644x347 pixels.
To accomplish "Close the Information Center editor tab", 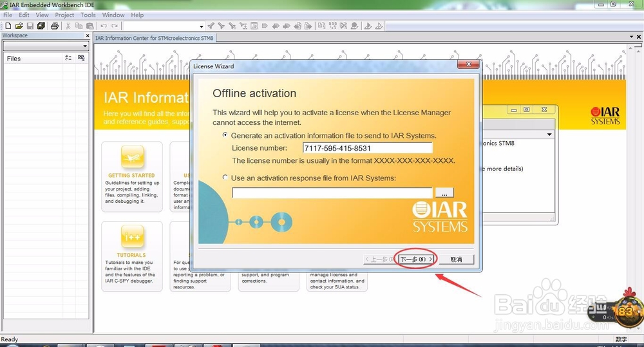I will [x=639, y=37].
